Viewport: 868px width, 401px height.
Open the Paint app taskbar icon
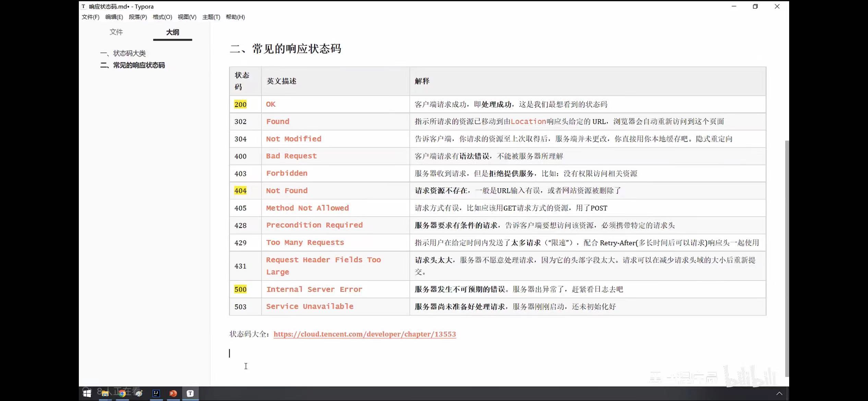click(x=139, y=393)
